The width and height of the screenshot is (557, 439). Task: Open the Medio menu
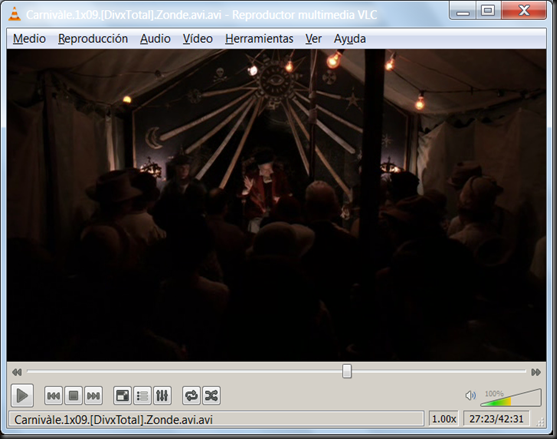coord(29,39)
